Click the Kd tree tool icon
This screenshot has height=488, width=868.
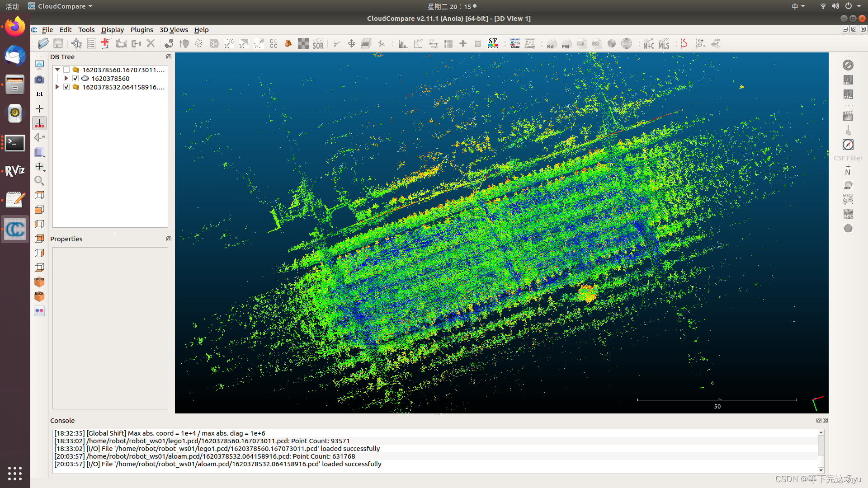[x=551, y=44]
